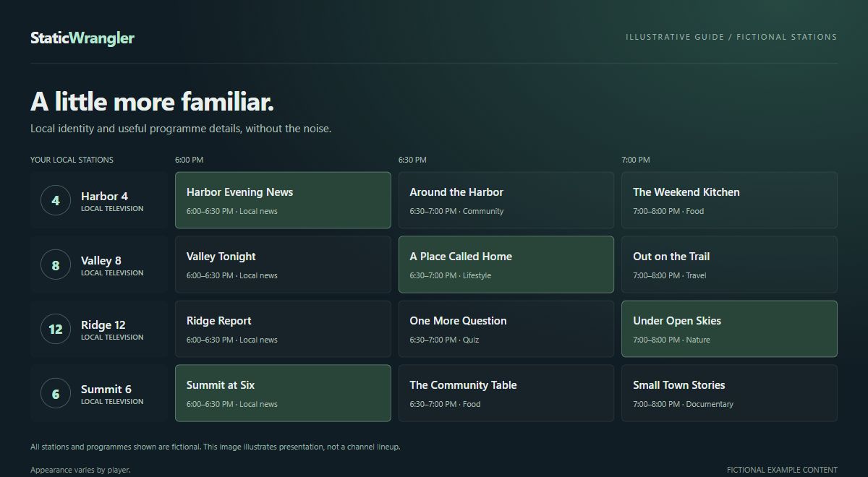
Task: Click the Fictional Example Content footer label
Action: pyautogui.click(x=782, y=470)
